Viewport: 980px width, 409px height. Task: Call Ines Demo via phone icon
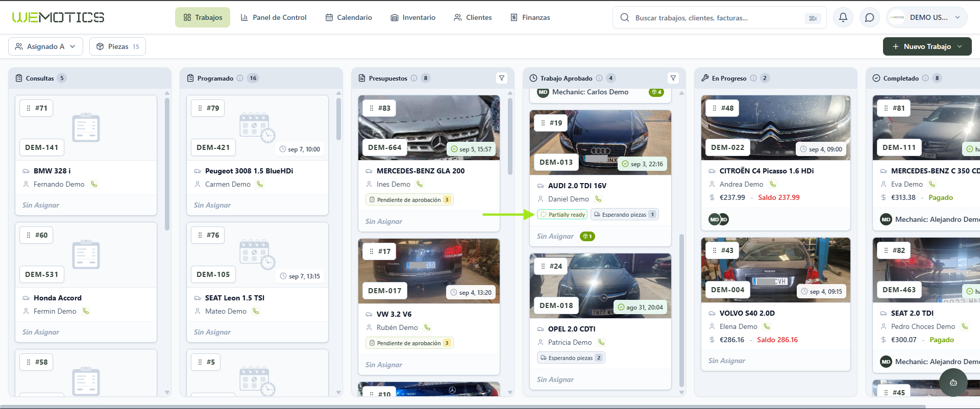[420, 184]
